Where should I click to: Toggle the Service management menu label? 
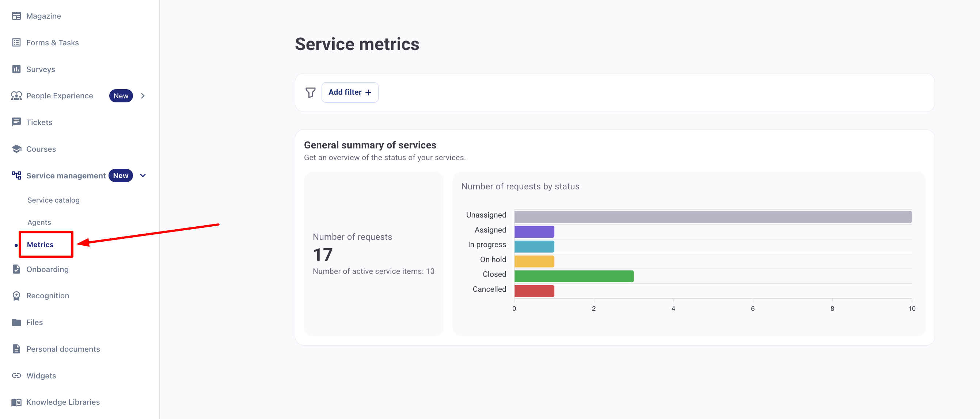[x=66, y=175]
